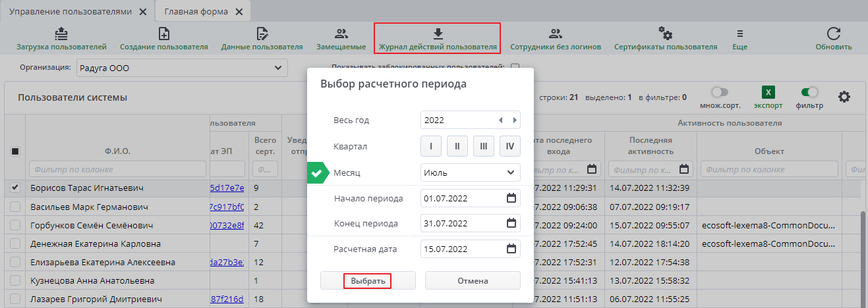This screenshot has height=308, width=868.
Task: Open calendar for Конец периода
Action: (x=511, y=223)
